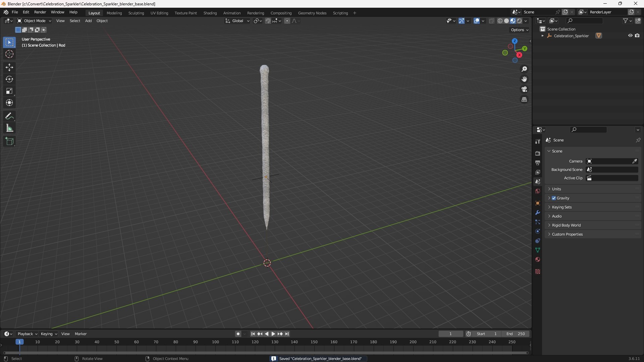Open the Playback dropdown menu
Image resolution: width=644 pixels, height=362 pixels.
point(27,334)
